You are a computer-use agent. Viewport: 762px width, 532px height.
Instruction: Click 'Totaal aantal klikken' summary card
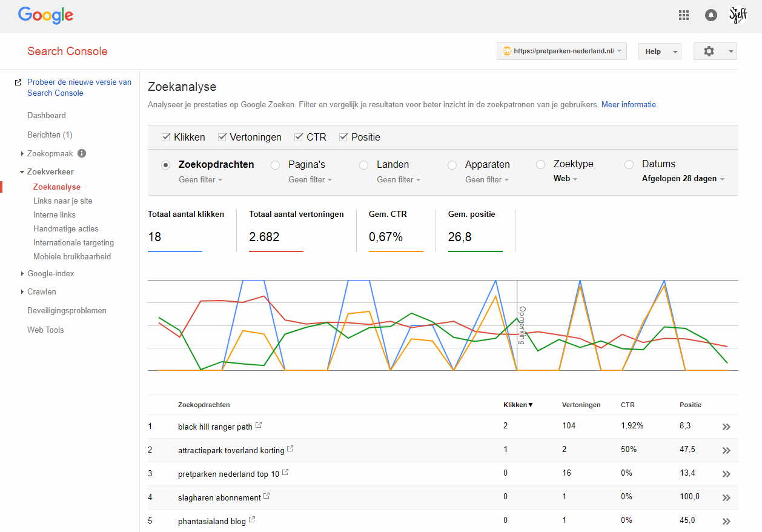[x=186, y=230]
